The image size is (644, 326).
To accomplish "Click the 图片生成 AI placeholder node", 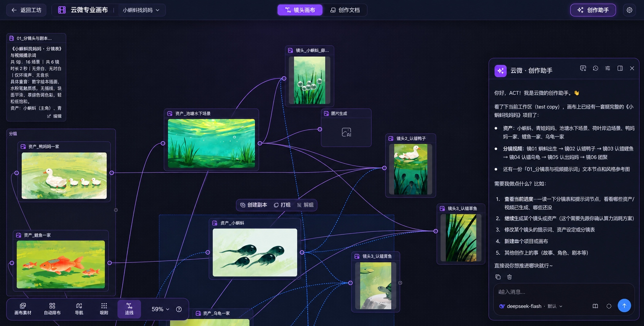I will pos(346,132).
